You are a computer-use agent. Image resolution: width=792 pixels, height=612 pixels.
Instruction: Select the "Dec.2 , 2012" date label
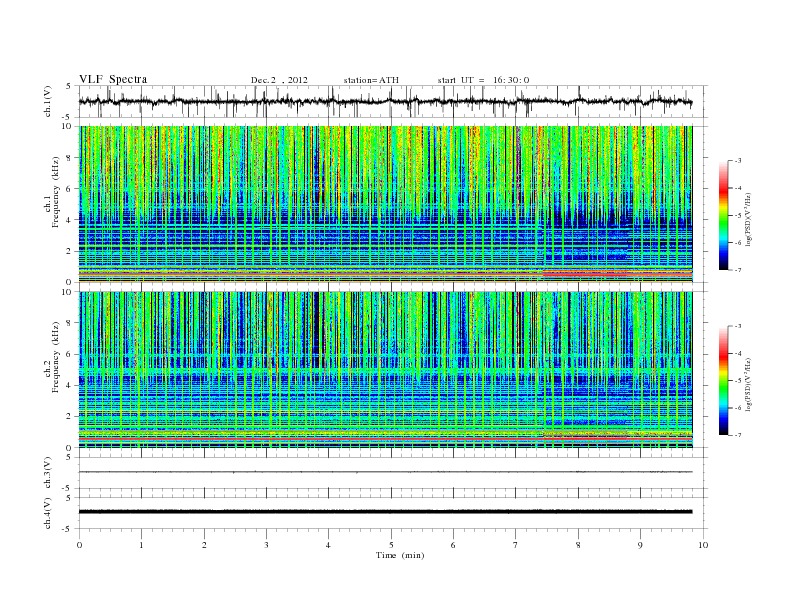point(279,80)
